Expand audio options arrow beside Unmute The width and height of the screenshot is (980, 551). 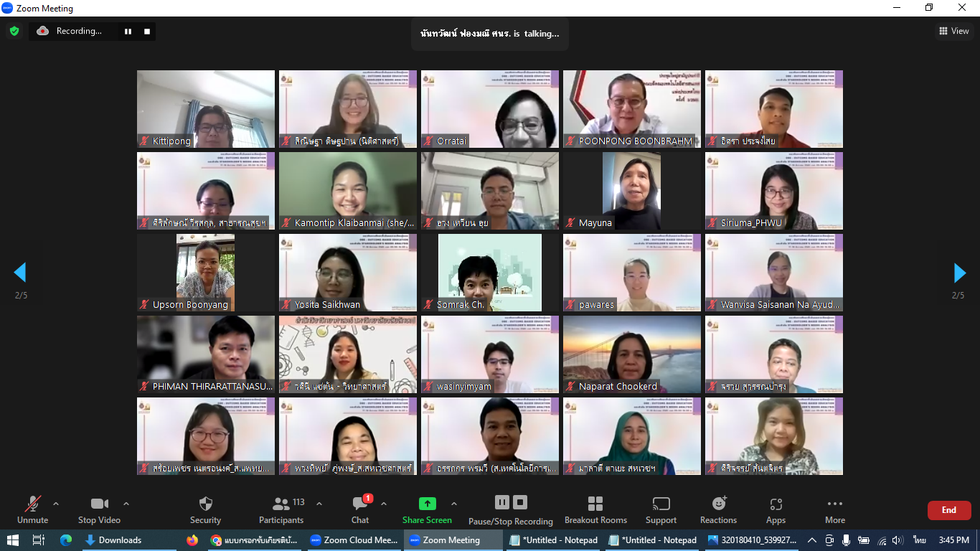point(56,504)
